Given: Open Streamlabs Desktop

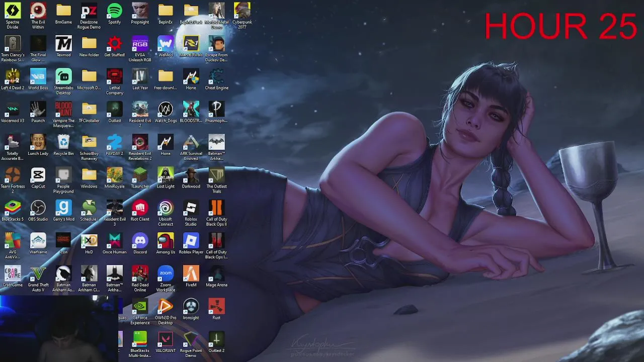Looking at the screenshot, I should (x=63, y=76).
